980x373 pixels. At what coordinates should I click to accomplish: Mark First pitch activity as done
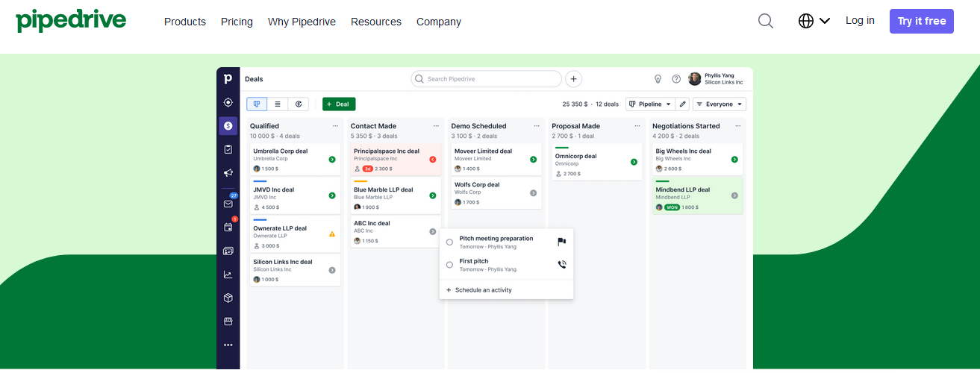449,265
